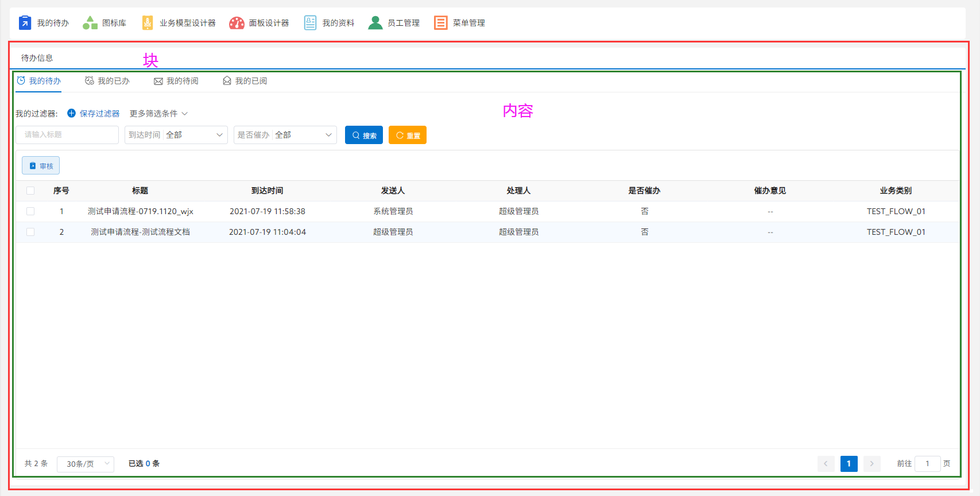Open title 测试申请流程-测试流程文档
Viewport: 980px width, 496px height.
click(x=141, y=232)
